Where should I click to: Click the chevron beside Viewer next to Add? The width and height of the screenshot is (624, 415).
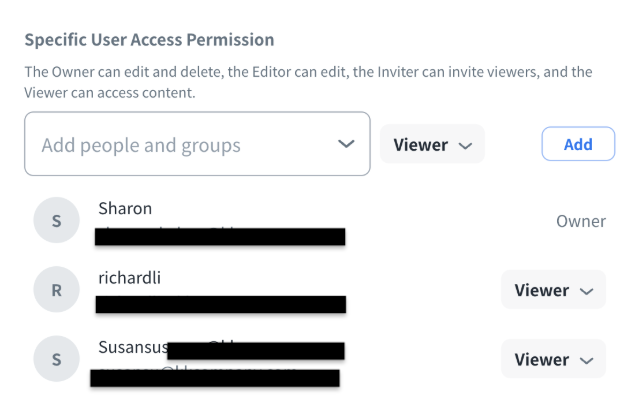point(465,145)
